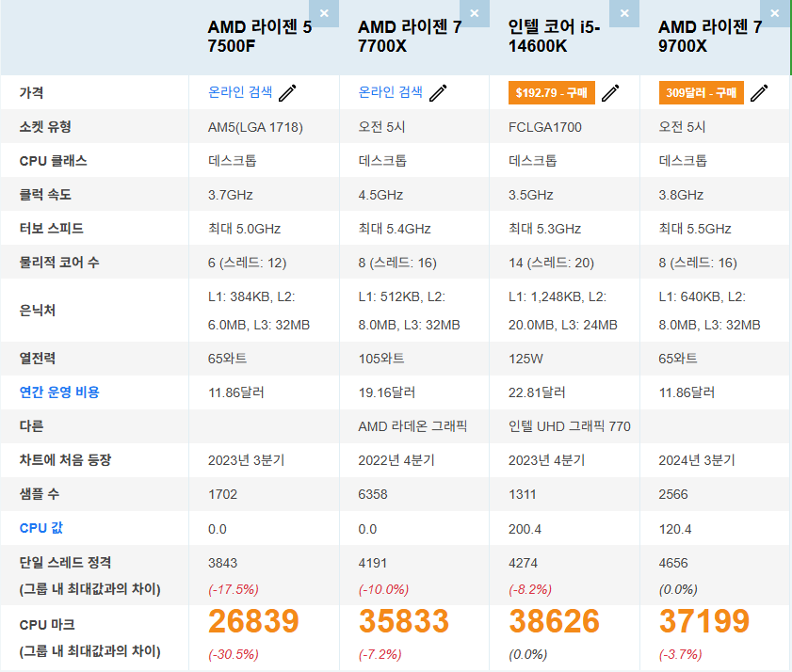The height and width of the screenshot is (672, 792).
Task: Click the clock speed 3.8GHz
Action: pos(681,195)
